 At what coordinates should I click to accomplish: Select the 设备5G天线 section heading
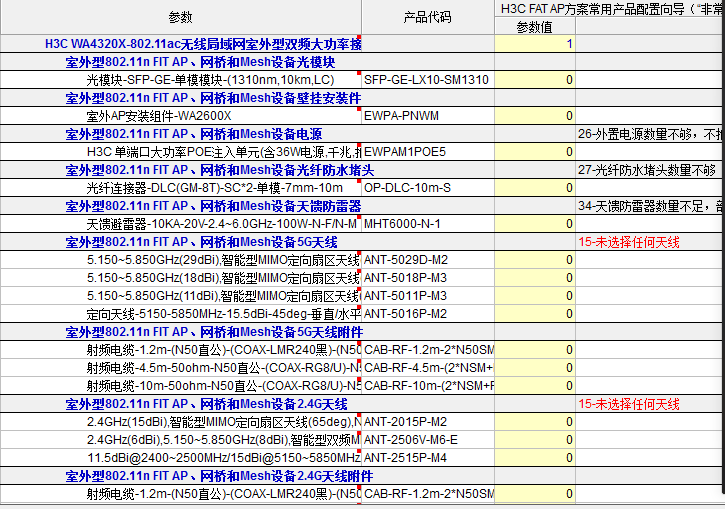[201, 242]
